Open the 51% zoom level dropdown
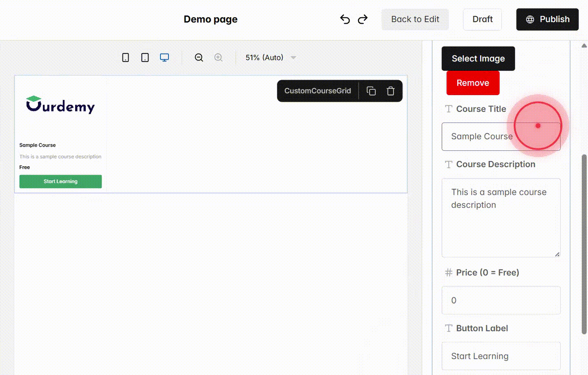 point(270,57)
